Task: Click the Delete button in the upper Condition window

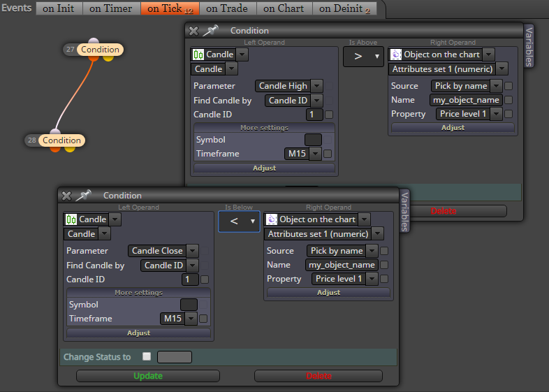Action: pyautogui.click(x=444, y=211)
